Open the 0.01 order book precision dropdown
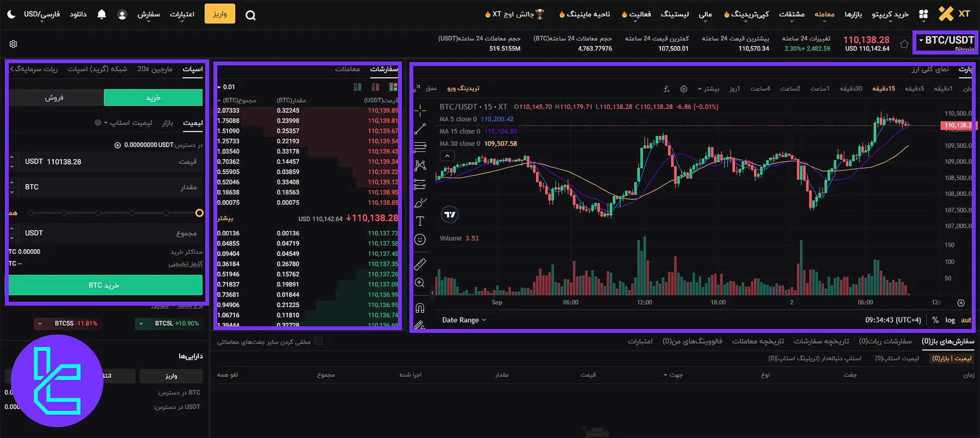The height and width of the screenshot is (438, 980). pyautogui.click(x=226, y=87)
